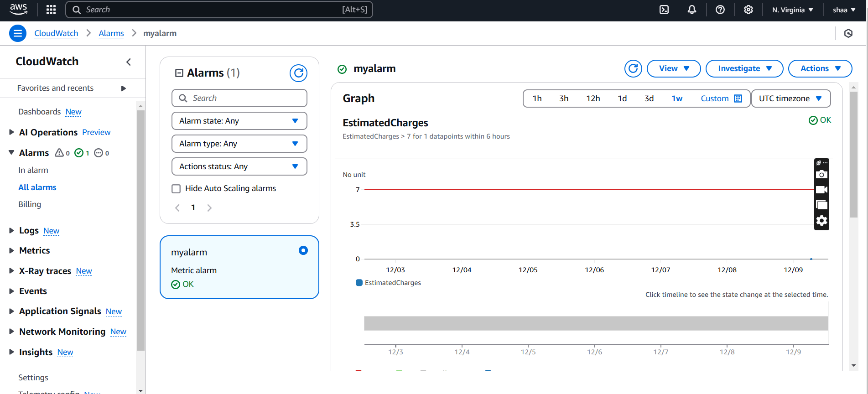Go to the next alarms page arrow
868x394 pixels.
(x=209, y=208)
